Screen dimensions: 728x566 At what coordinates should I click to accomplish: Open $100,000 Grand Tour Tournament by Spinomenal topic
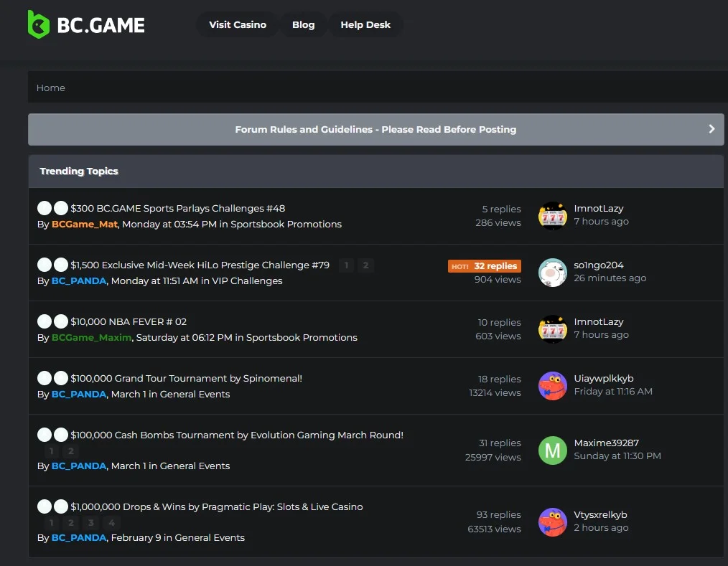pos(186,378)
